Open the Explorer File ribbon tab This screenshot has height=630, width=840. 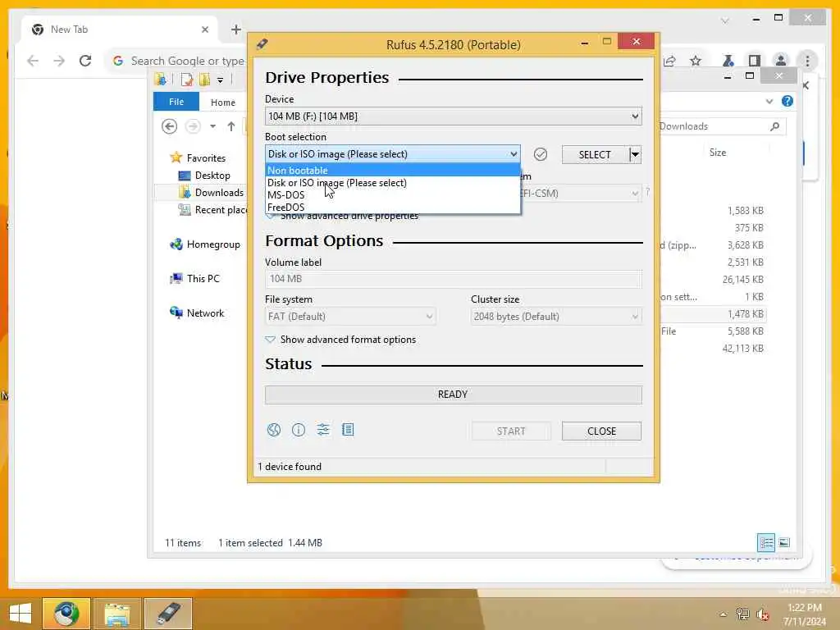point(176,102)
